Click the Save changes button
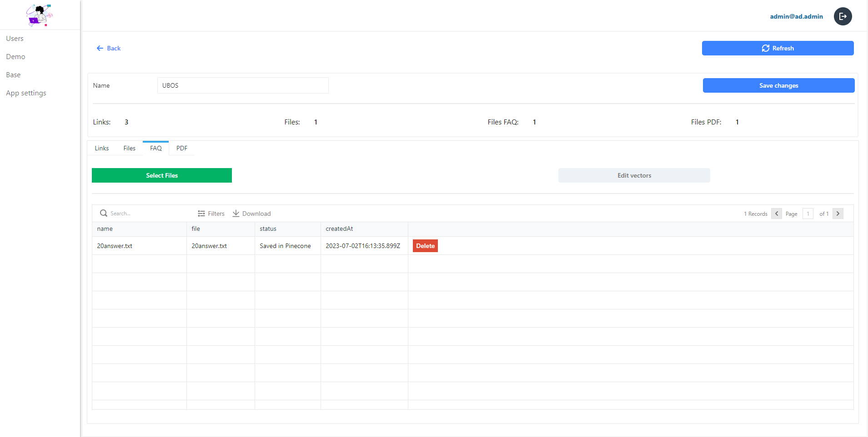 (778, 85)
